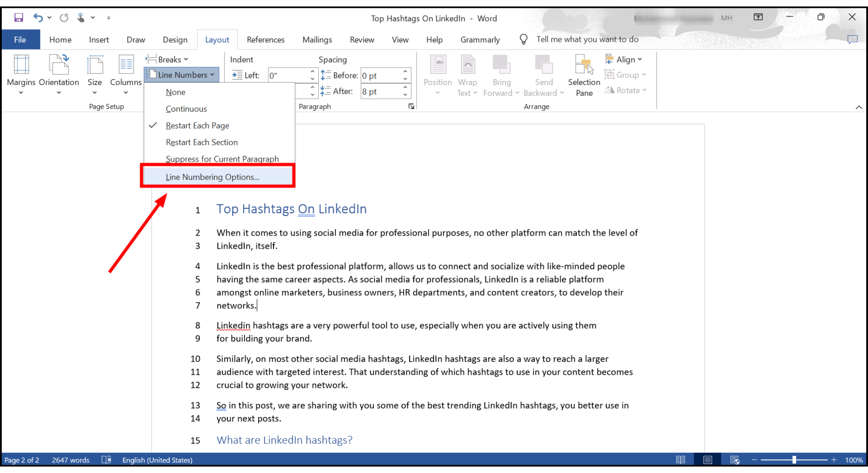The height and width of the screenshot is (473, 868).
Task: Select the Margins tool
Action: pyautogui.click(x=21, y=75)
